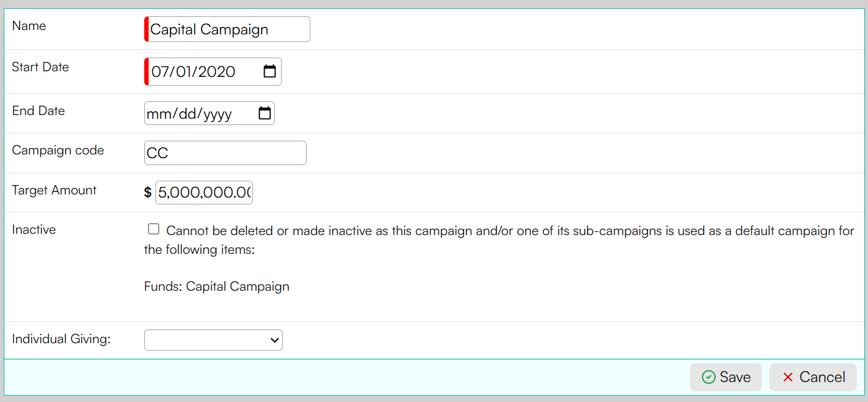This screenshot has width=868, height=402.
Task: Click the Target Amount input field
Action: (204, 192)
